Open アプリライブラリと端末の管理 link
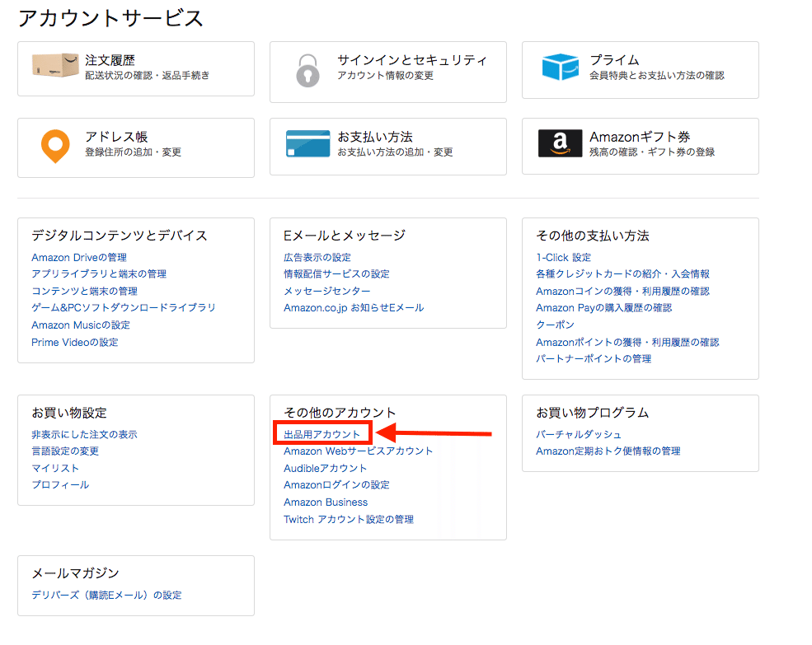This screenshot has height=645, width=812. point(99,273)
